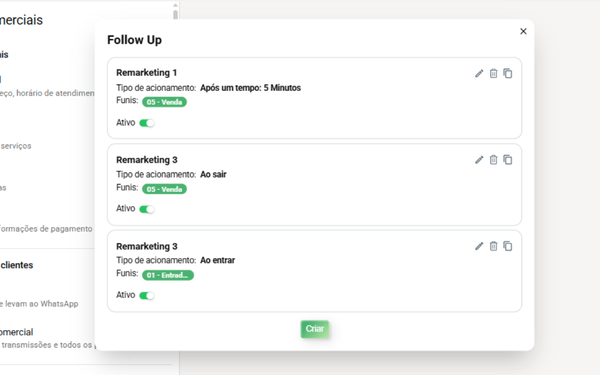The width and height of the screenshot is (600, 375).
Task: Duplicate the Remarketing 3 'Ao entrar' follow up
Action: click(x=508, y=246)
